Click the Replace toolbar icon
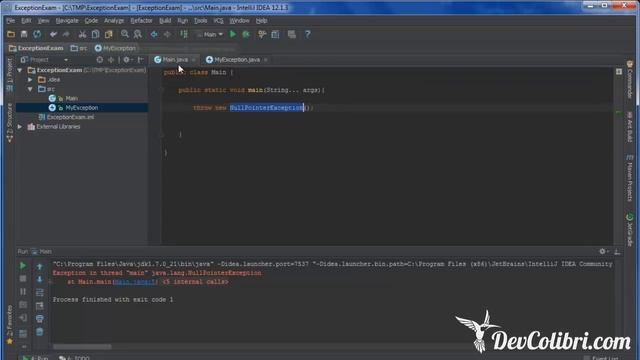This screenshot has width=640, height=360. pos(138,34)
